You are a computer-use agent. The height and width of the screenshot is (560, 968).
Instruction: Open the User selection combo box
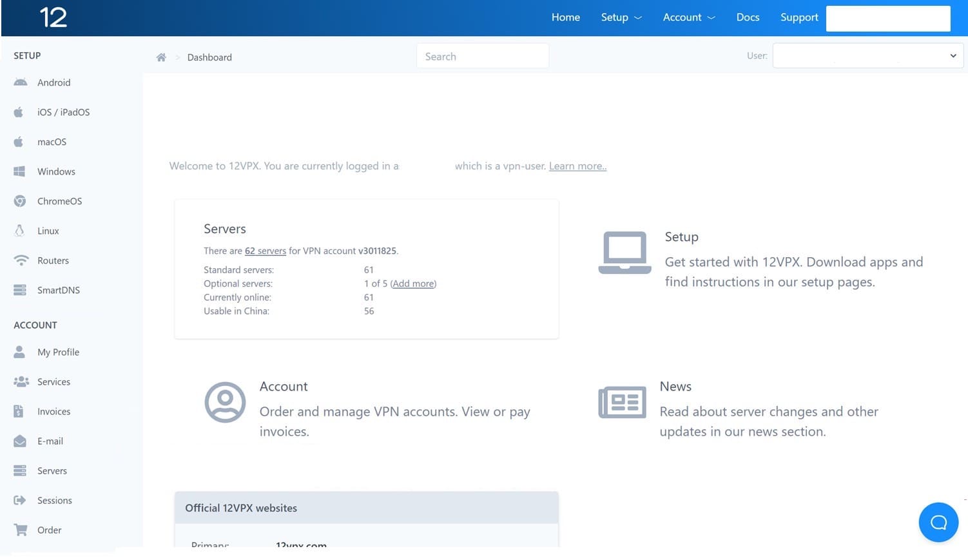click(867, 56)
